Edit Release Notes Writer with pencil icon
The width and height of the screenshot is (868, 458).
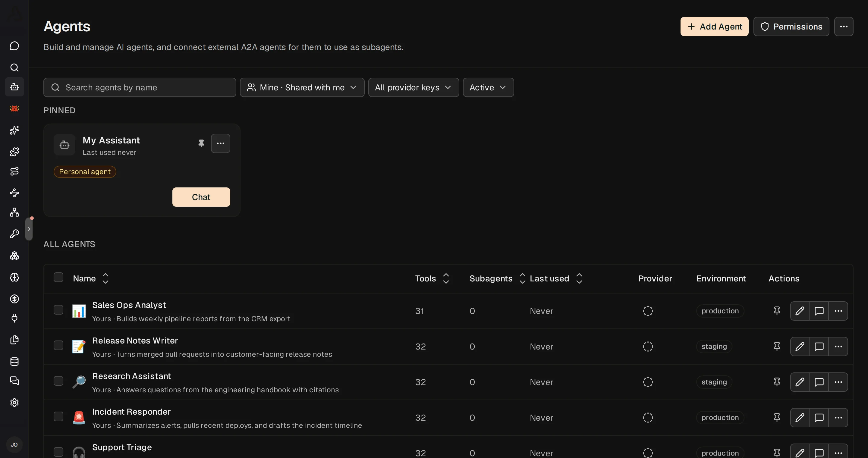click(800, 347)
